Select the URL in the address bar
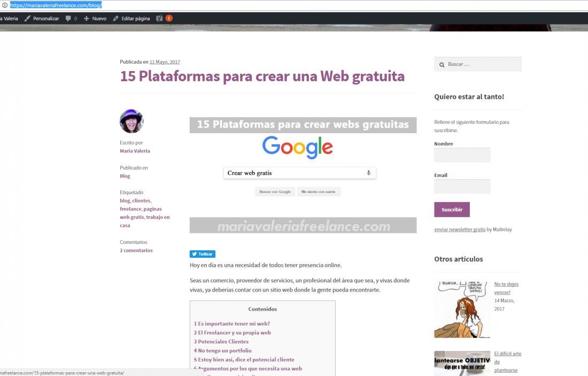This screenshot has height=376, width=588. coord(56,5)
